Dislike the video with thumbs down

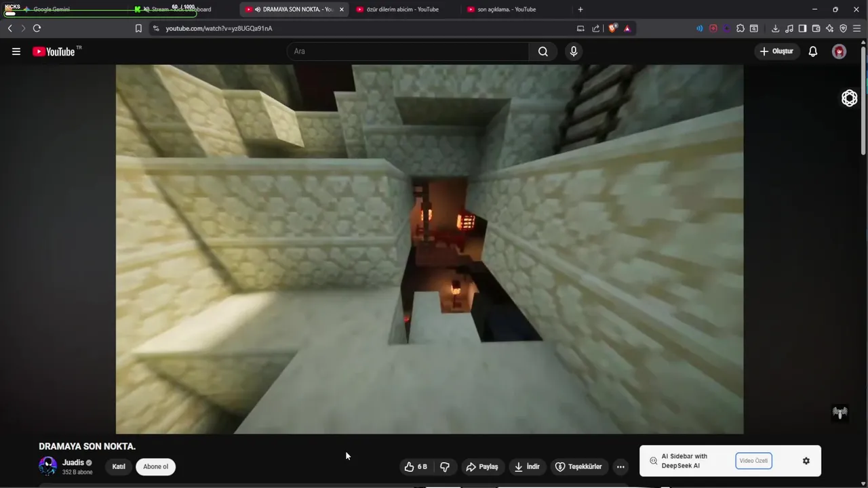pos(445,466)
